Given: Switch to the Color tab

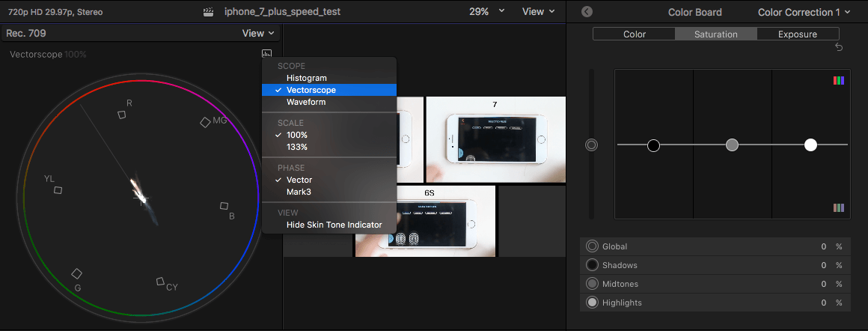Looking at the screenshot, I should [x=635, y=34].
